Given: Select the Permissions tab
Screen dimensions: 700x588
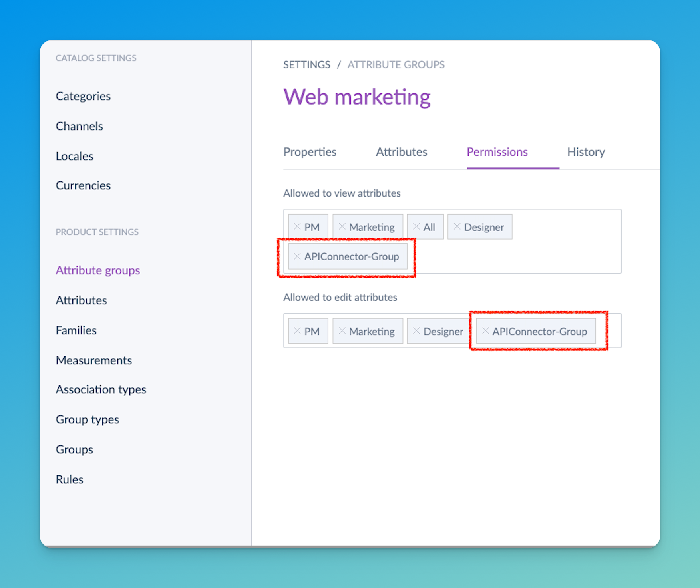Looking at the screenshot, I should pos(497,152).
